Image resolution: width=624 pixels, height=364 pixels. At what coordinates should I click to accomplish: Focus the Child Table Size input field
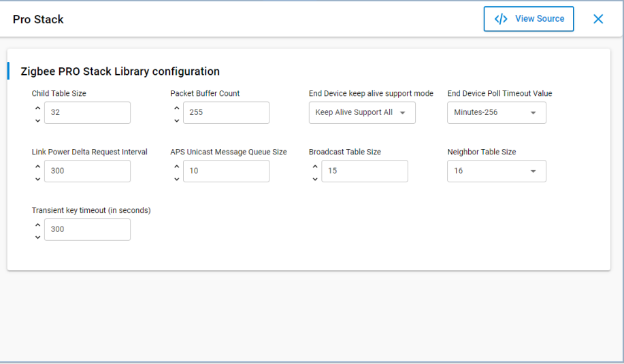click(x=87, y=113)
